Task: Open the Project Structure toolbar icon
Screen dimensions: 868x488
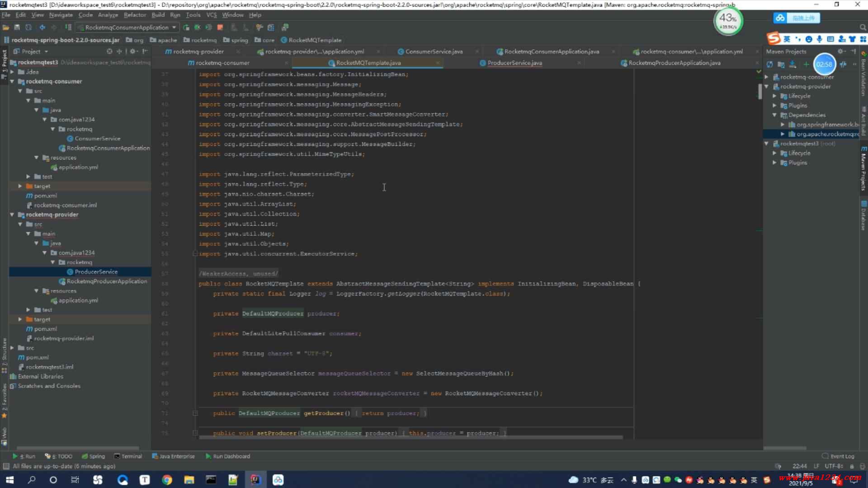Action: (271, 28)
